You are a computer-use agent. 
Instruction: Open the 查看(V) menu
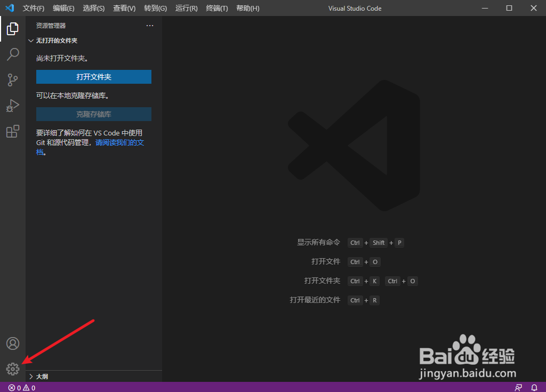coord(124,8)
